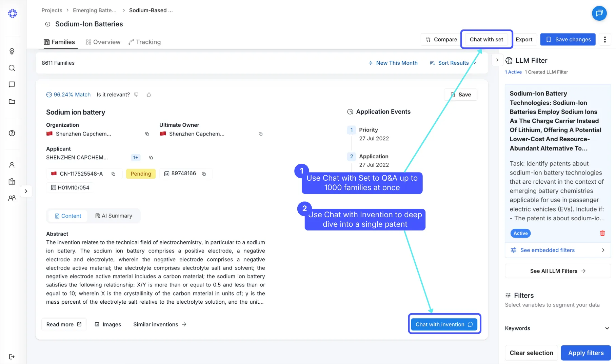Open the lightbulb ideas icon in sidebar
The height and width of the screenshot is (364, 616).
click(x=12, y=51)
